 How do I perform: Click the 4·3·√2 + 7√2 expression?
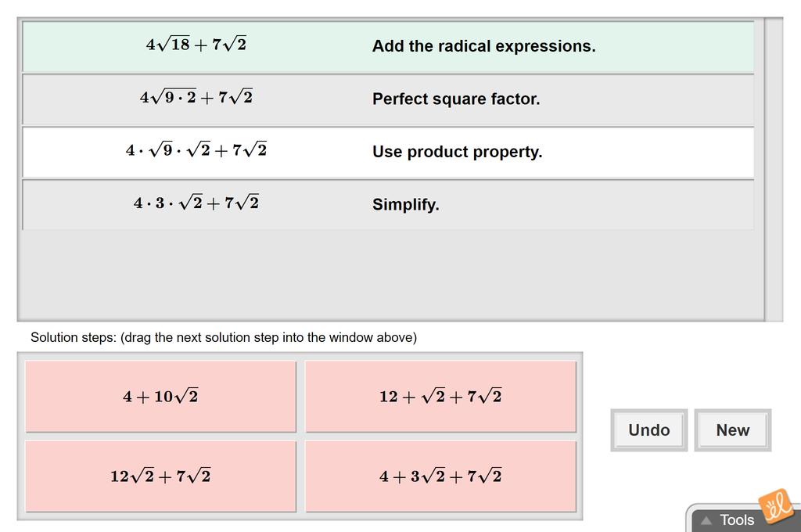coord(196,203)
